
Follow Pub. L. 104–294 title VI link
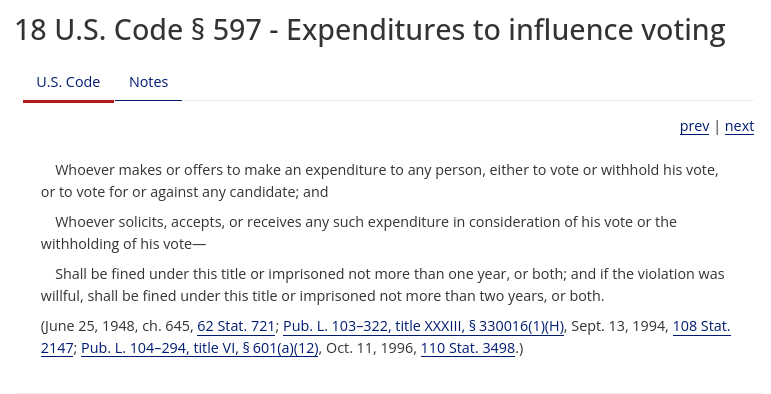pyautogui.click(x=200, y=348)
